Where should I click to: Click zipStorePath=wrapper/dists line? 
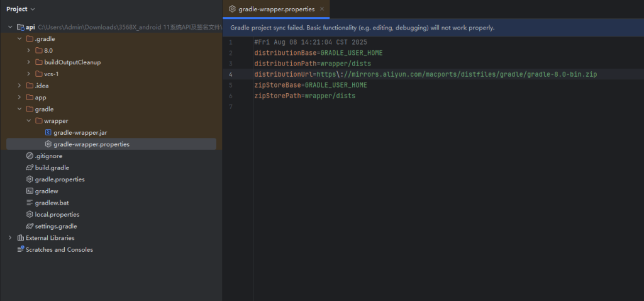pyautogui.click(x=305, y=96)
